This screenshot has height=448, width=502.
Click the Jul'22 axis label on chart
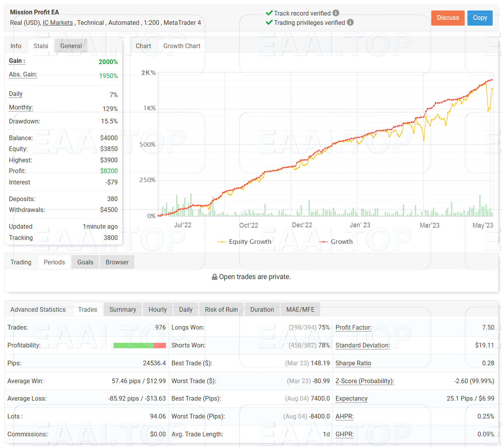tap(183, 225)
